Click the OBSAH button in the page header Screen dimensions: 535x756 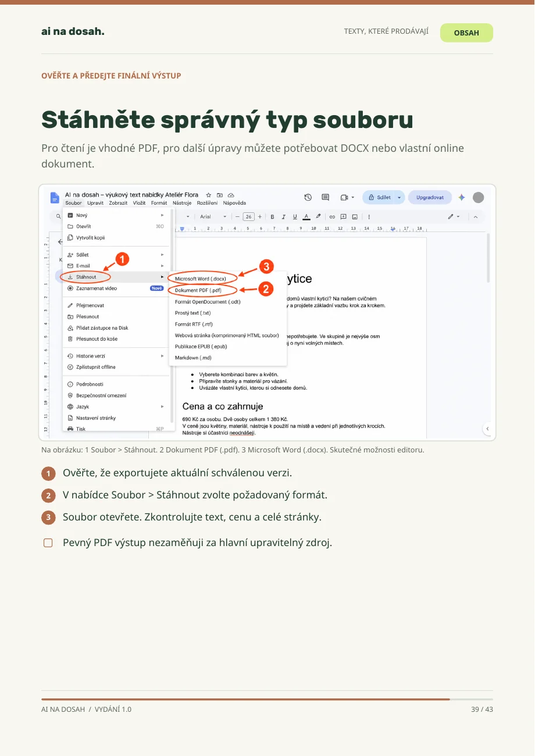(466, 33)
